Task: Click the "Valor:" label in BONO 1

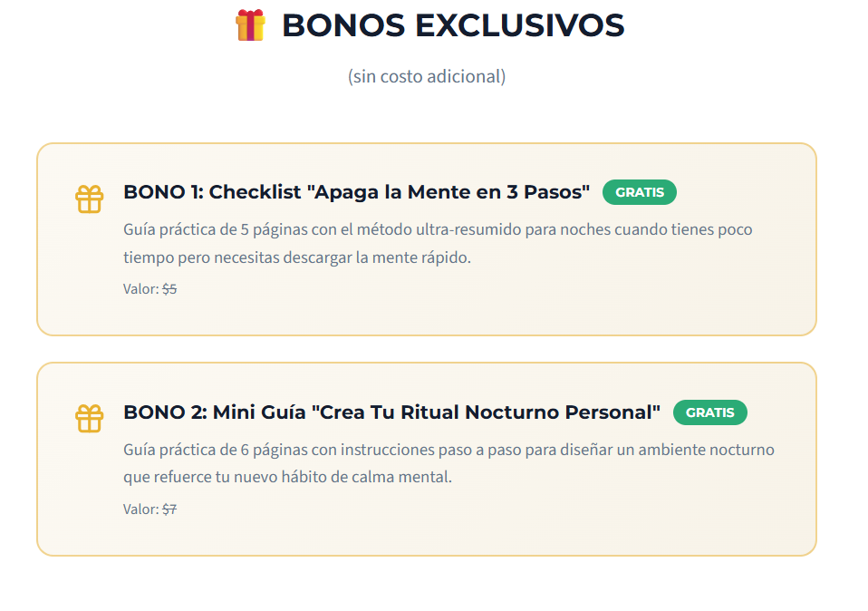Action: point(140,289)
